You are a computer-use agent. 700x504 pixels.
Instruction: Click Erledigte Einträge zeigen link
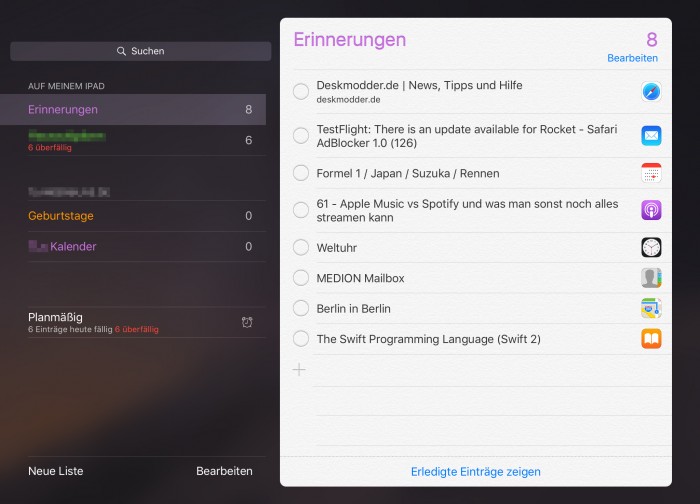[x=475, y=472]
